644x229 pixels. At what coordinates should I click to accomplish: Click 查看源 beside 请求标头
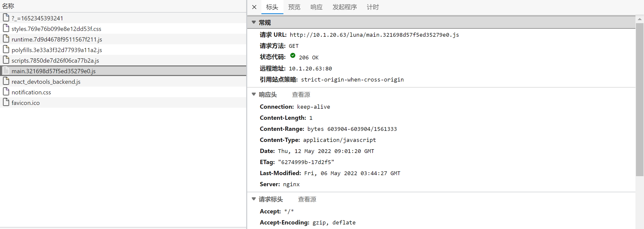(307, 199)
